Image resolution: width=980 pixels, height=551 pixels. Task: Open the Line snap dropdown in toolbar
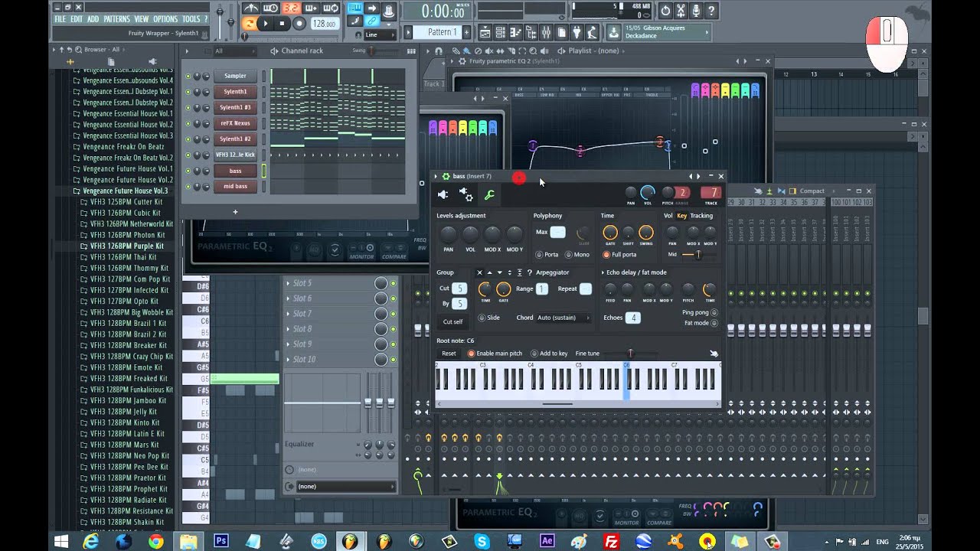(381, 34)
